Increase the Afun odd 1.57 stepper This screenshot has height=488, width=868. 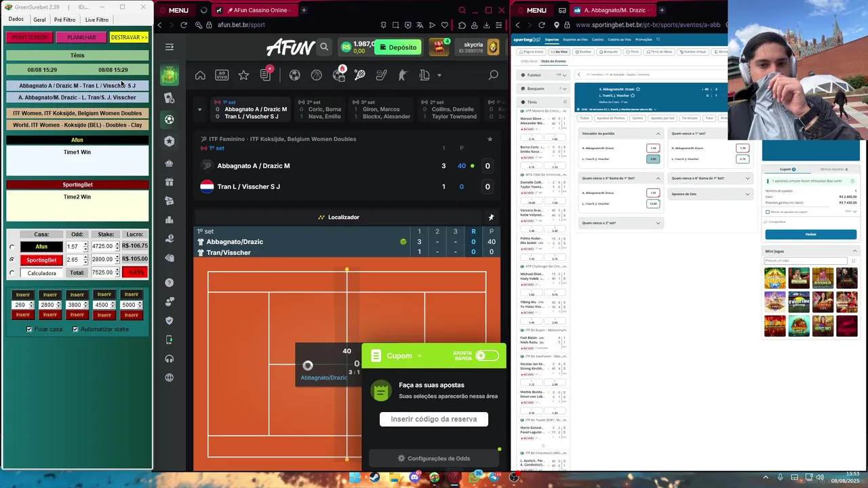pyautogui.click(x=85, y=245)
